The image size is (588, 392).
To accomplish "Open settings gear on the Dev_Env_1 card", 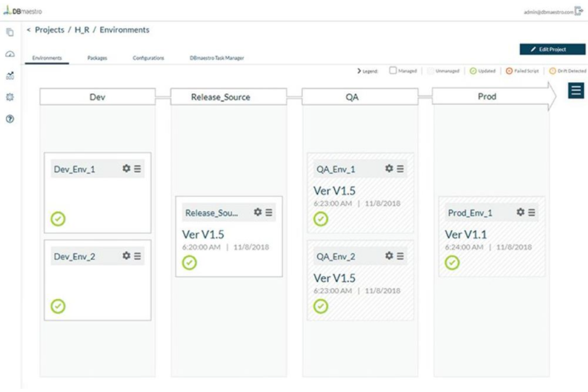I will pyautogui.click(x=126, y=168).
